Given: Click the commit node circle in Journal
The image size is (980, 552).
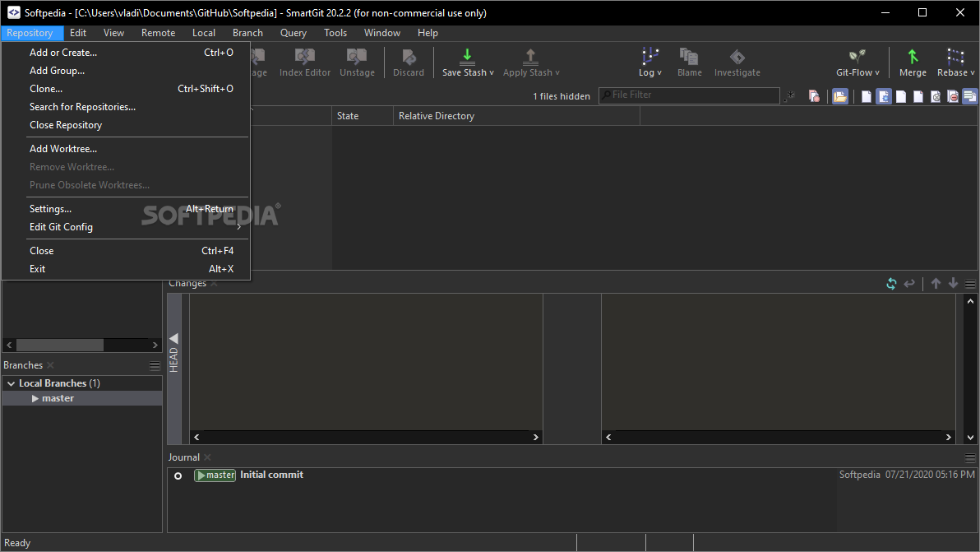Looking at the screenshot, I should [178, 475].
